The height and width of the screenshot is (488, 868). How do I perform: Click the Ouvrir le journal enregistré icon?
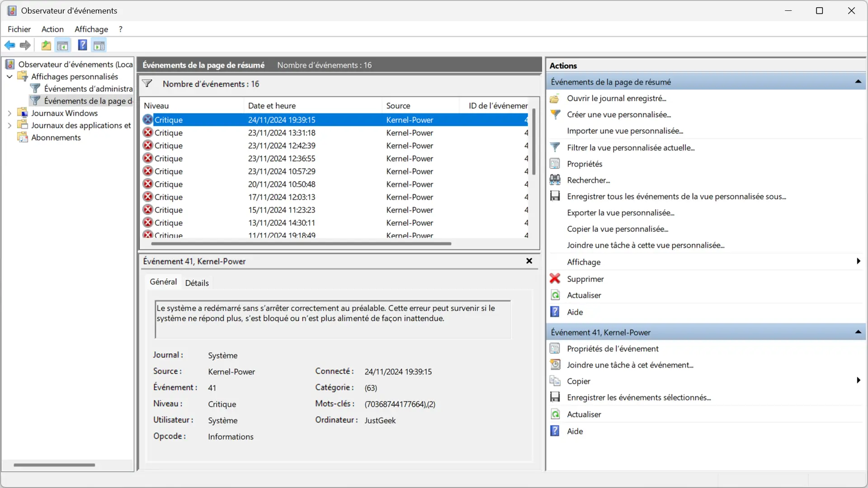[555, 99]
